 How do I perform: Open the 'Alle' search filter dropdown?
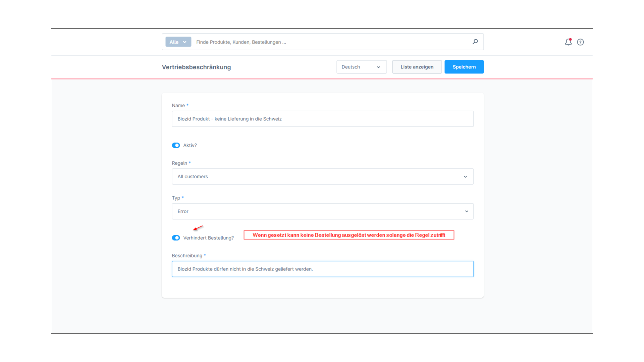[178, 42]
